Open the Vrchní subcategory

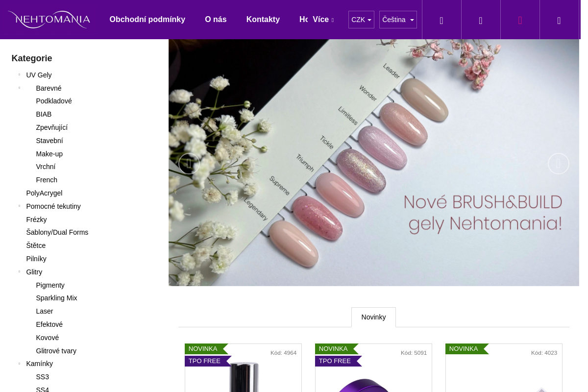coord(46,167)
